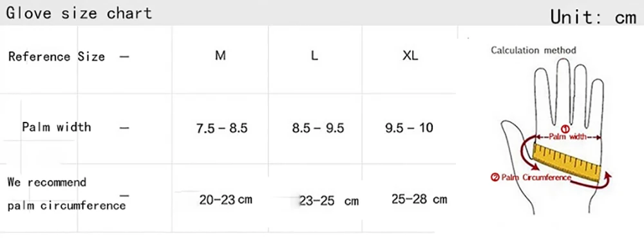
Task: Click the 'We recommend palm circumference' label
Action: [66, 193]
